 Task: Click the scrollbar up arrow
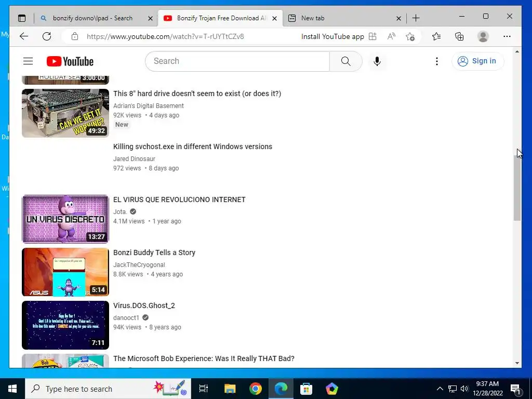click(x=517, y=52)
